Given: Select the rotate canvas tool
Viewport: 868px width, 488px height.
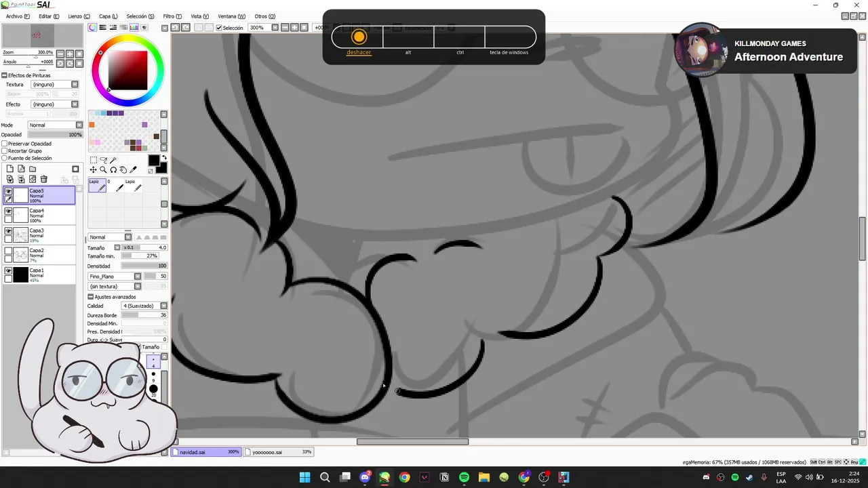Looking at the screenshot, I should 113,170.
